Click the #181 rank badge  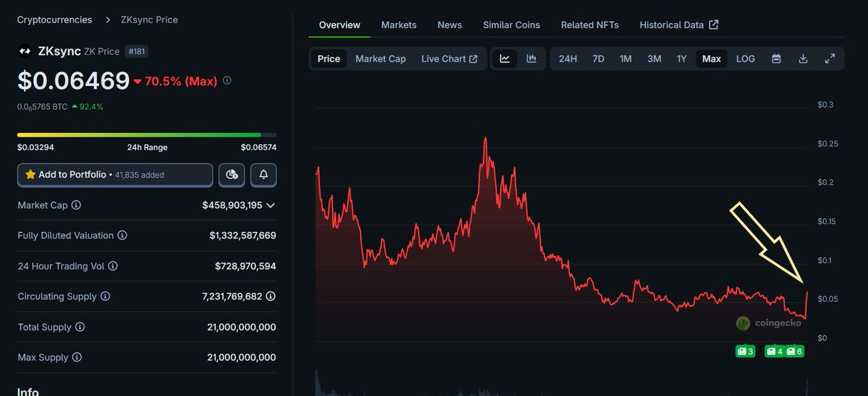(x=137, y=51)
